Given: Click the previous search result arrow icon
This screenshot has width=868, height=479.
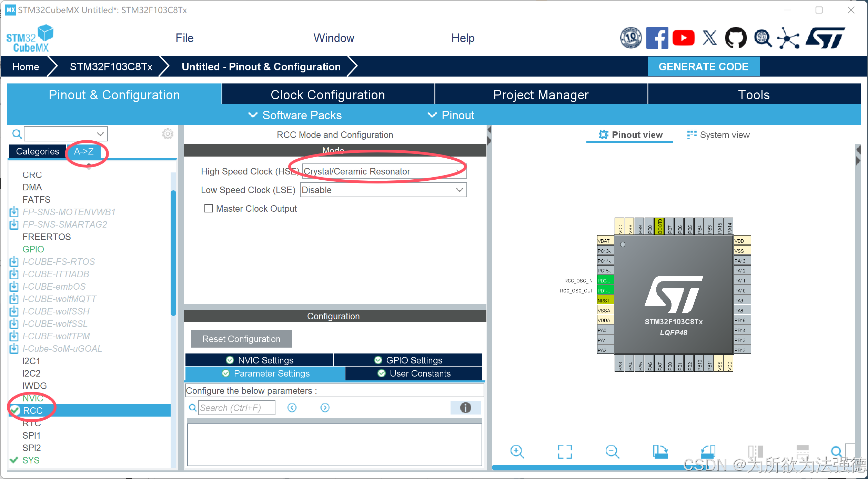Looking at the screenshot, I should coord(292,408).
